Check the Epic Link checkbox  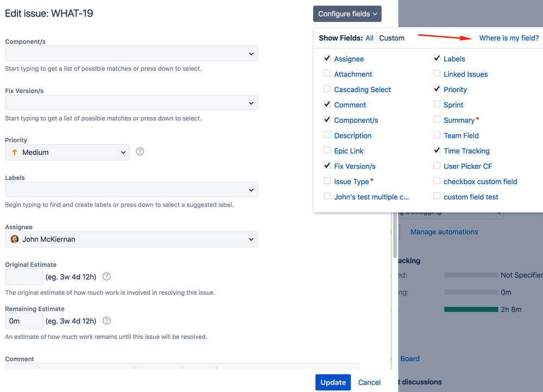pyautogui.click(x=327, y=150)
